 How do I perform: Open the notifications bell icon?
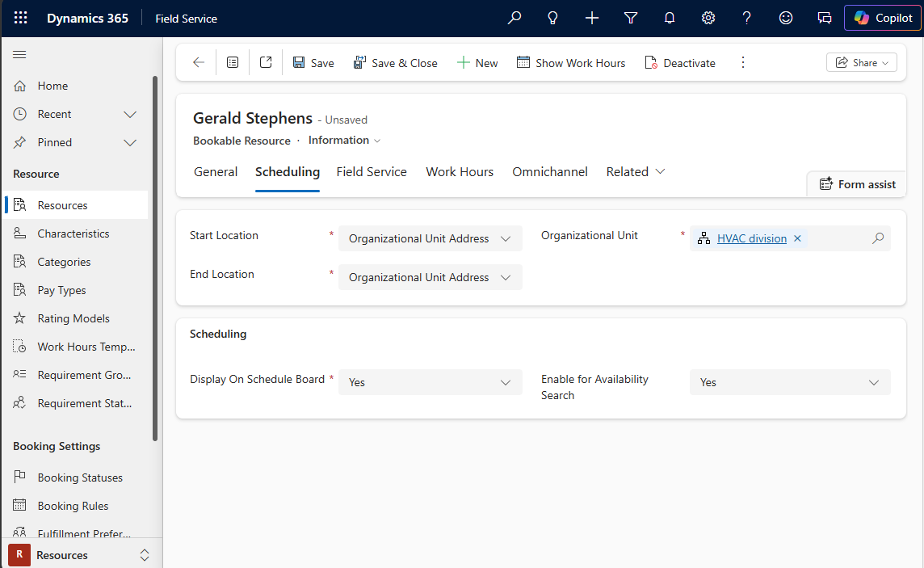(x=670, y=18)
